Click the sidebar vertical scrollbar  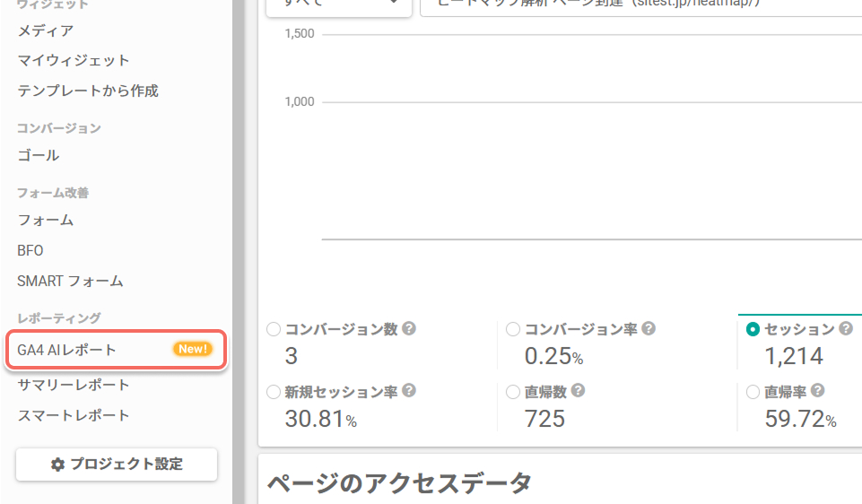click(x=238, y=252)
